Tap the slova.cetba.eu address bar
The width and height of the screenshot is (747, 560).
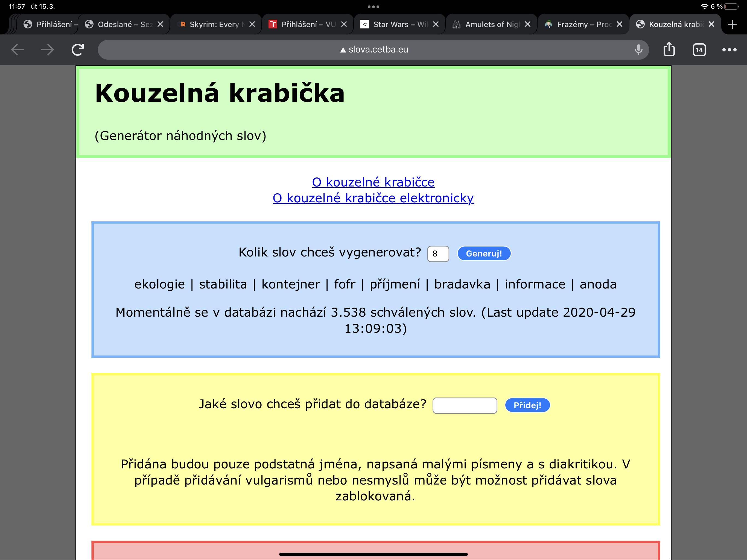click(373, 50)
